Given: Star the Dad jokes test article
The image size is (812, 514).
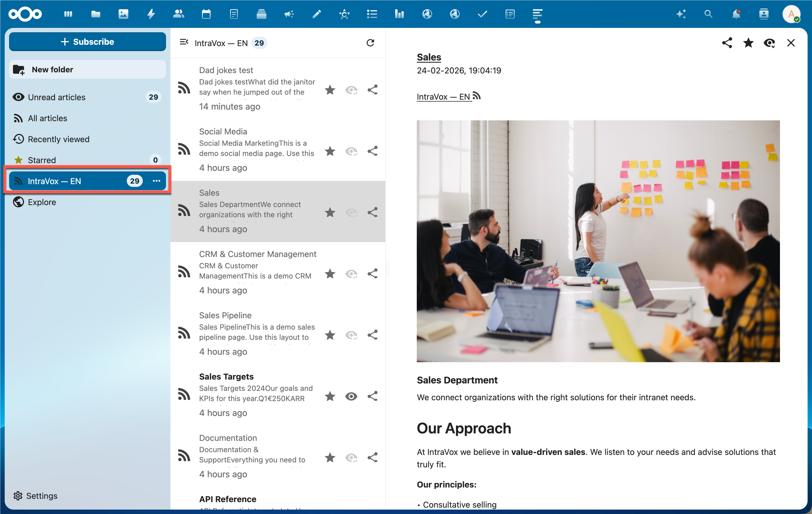Looking at the screenshot, I should coord(330,90).
